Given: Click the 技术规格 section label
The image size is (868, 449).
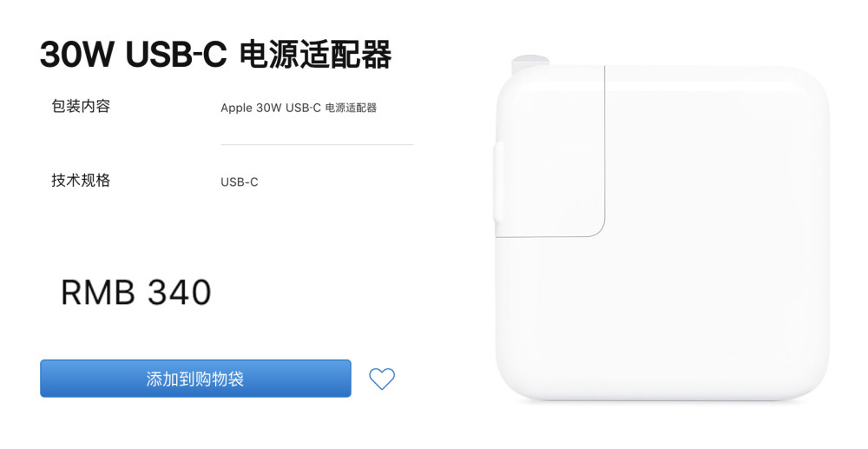Looking at the screenshot, I should click(81, 180).
